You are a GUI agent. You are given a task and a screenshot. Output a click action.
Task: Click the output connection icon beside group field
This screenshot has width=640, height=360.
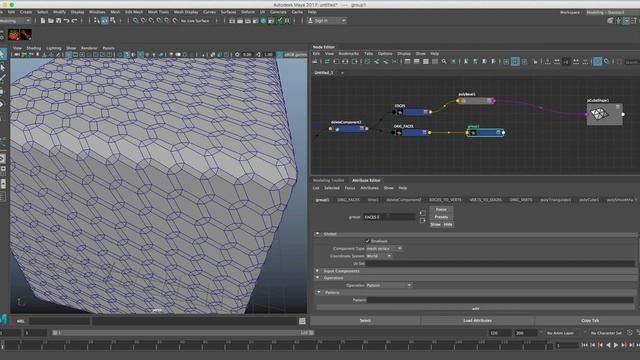[422, 220]
